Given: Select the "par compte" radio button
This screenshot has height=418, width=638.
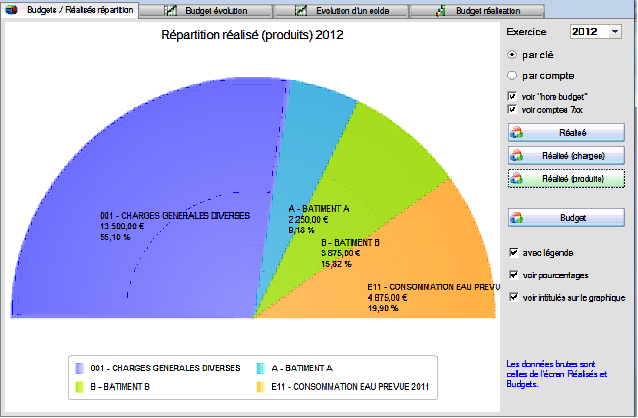Looking at the screenshot, I should click(513, 75).
